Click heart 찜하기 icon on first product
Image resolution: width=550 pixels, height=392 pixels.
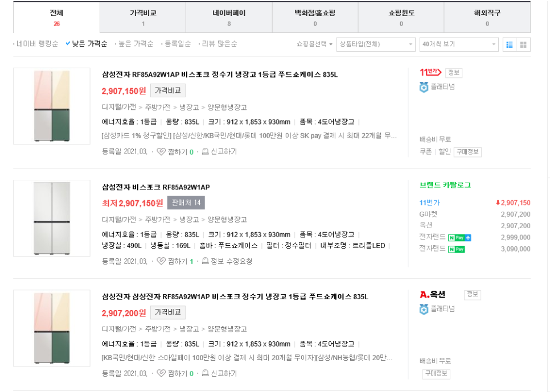(161, 152)
